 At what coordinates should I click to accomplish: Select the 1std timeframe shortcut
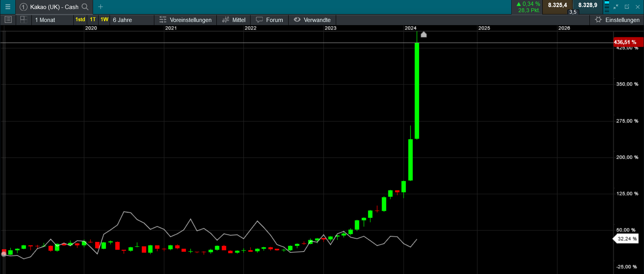(x=80, y=20)
